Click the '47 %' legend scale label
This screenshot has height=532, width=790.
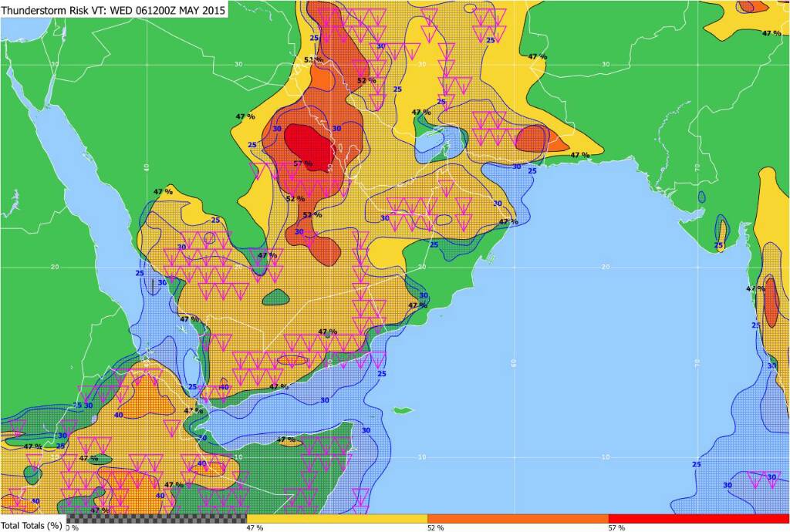coord(255,527)
